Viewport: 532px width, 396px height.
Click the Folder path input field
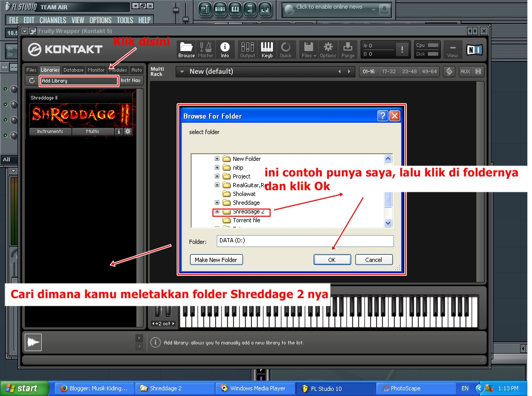[x=305, y=241]
